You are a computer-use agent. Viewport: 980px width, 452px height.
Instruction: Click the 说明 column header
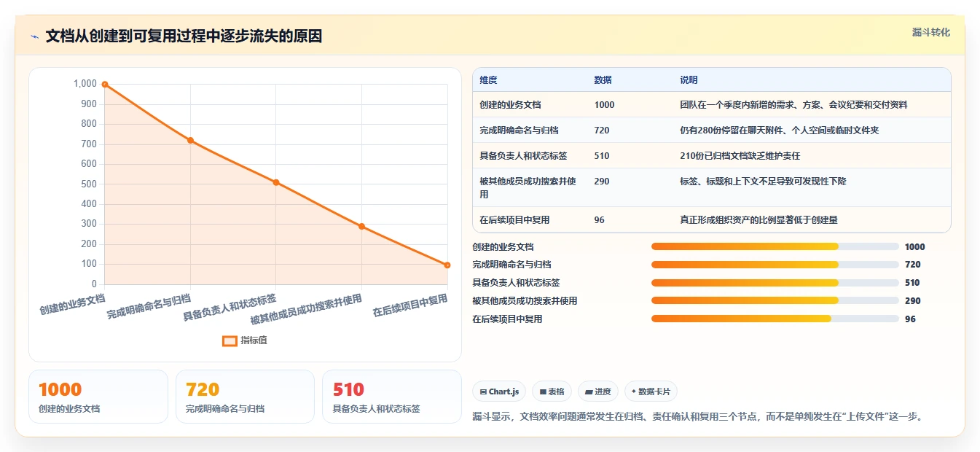[x=689, y=80]
